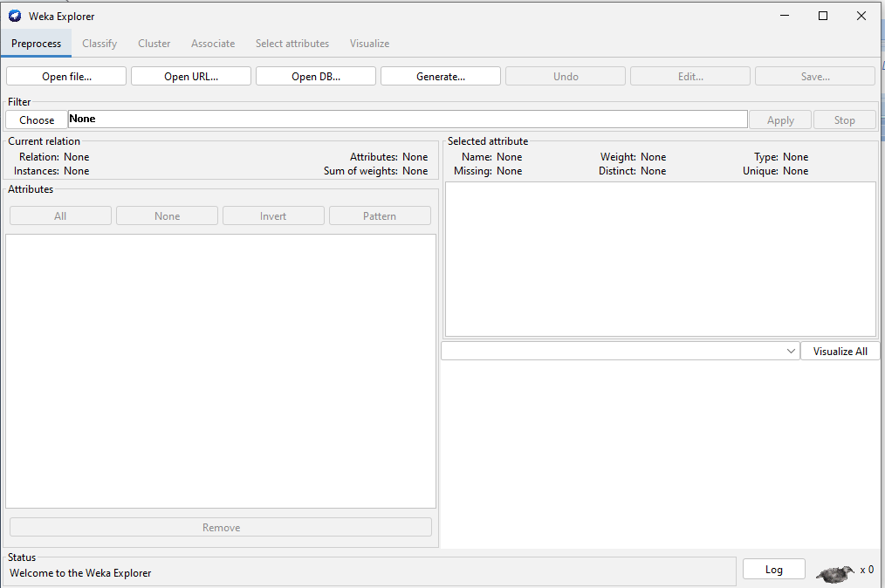The width and height of the screenshot is (885, 588).
Task: Click Open URL... button
Action: (x=191, y=76)
